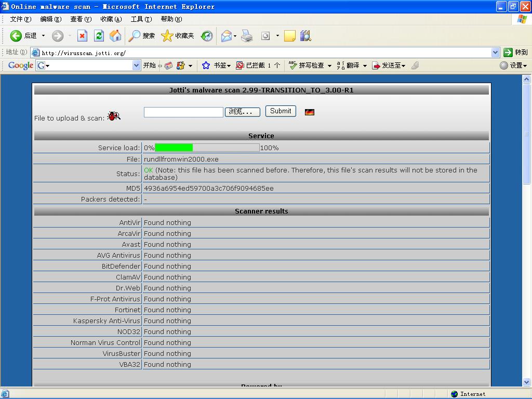Expand the address bar dropdown
Screen dimensions: 532x399
pyautogui.click(x=495, y=52)
